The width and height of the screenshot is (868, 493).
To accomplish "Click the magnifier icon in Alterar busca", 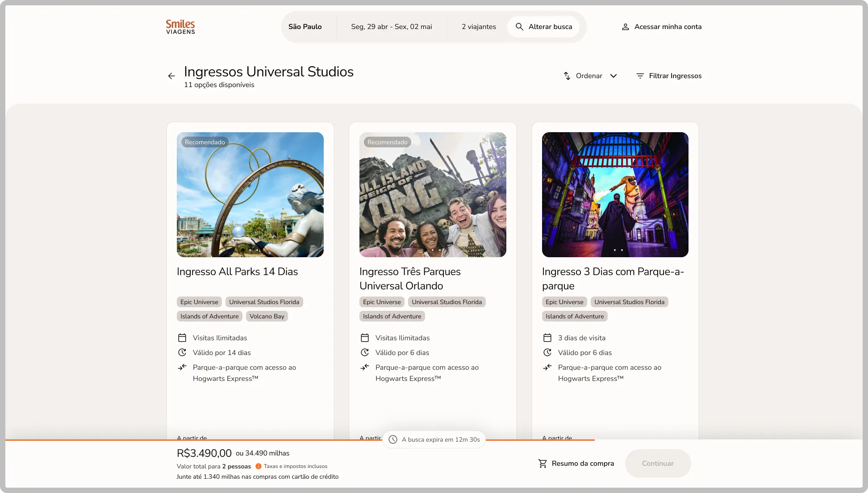I will coord(519,27).
